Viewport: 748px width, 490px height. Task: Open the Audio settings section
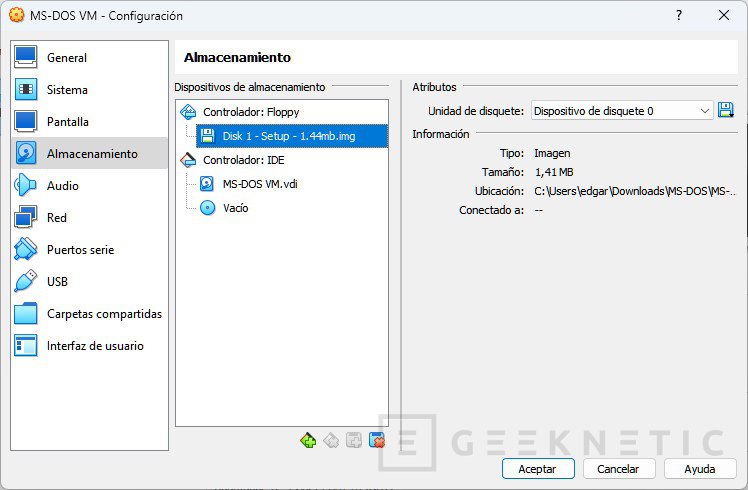(x=62, y=186)
